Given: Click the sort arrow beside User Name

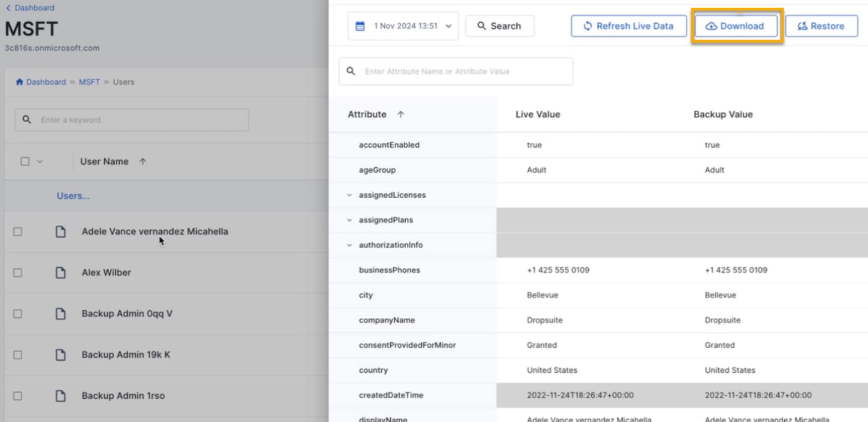Looking at the screenshot, I should (142, 162).
